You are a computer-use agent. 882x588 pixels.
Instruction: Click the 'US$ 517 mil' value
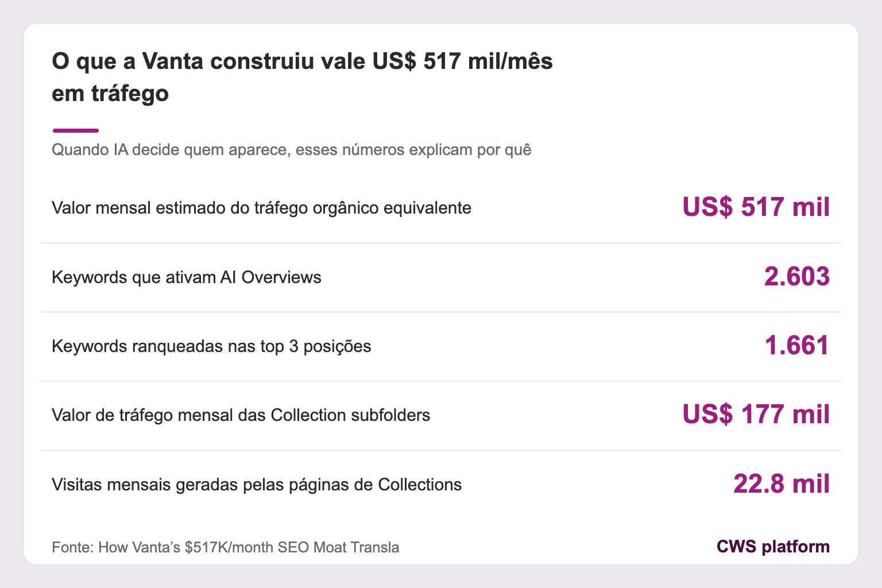click(x=756, y=207)
